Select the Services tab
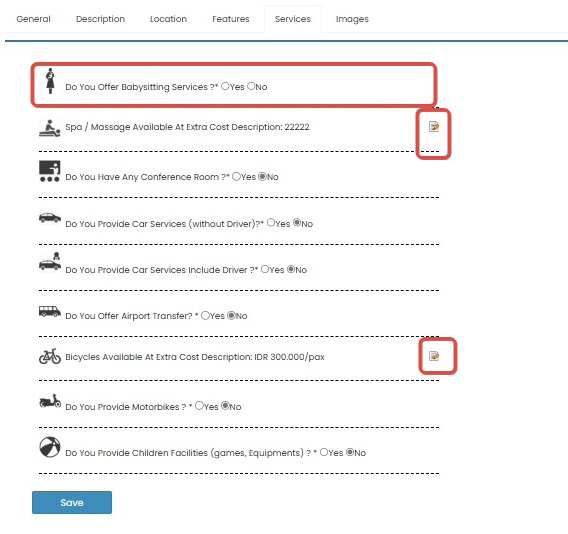The width and height of the screenshot is (568, 534). [x=293, y=19]
